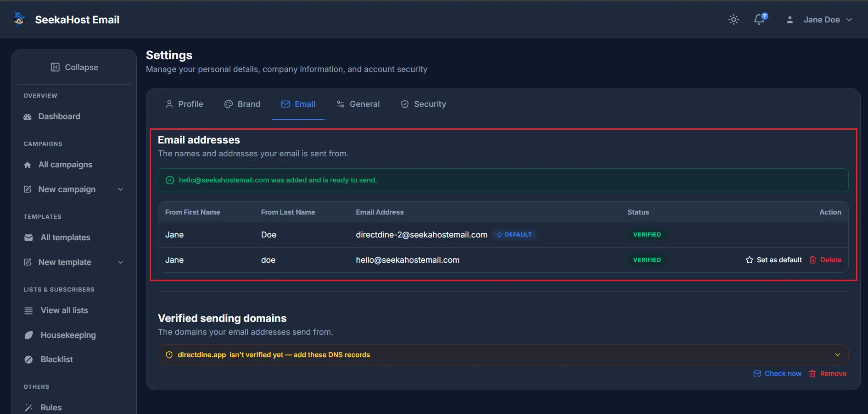Click the VERIFIED status for hello@seekahostemail.com
The height and width of the screenshot is (414, 868).
647,260
